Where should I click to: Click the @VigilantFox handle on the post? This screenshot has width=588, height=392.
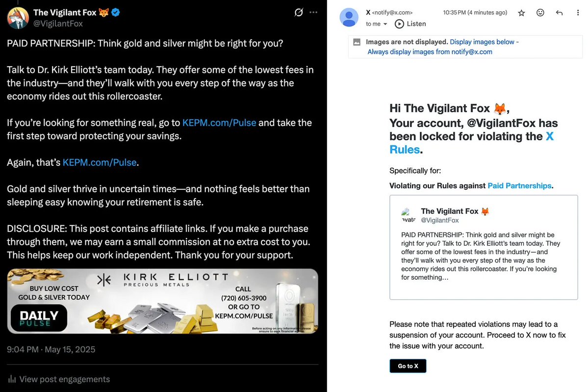(58, 24)
